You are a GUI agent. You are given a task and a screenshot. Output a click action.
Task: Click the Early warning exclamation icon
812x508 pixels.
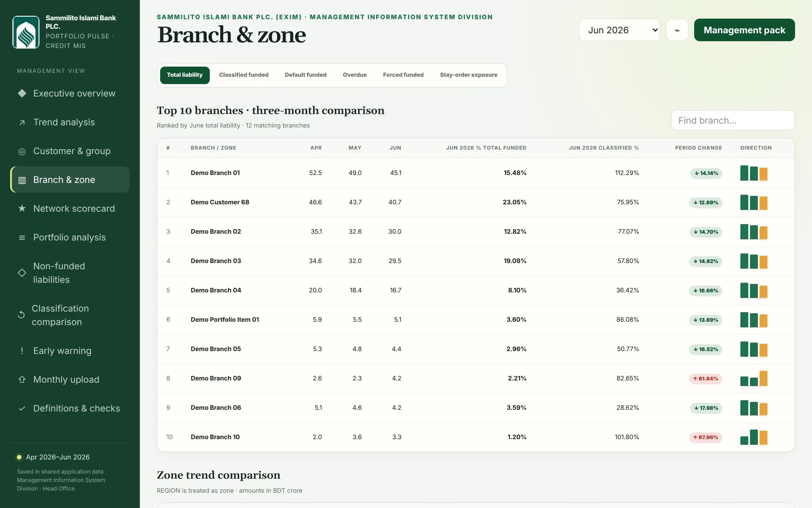pyautogui.click(x=22, y=351)
